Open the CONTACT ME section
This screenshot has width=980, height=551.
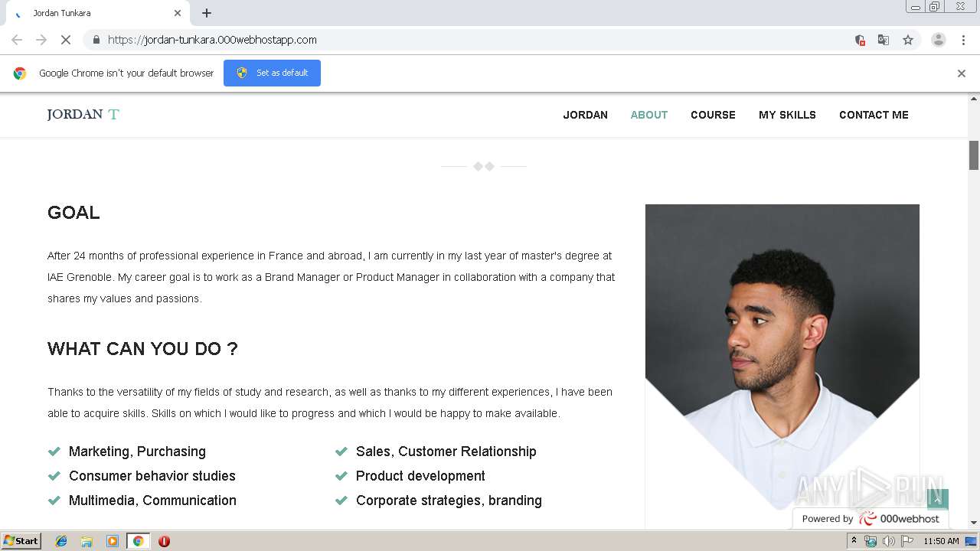(874, 115)
